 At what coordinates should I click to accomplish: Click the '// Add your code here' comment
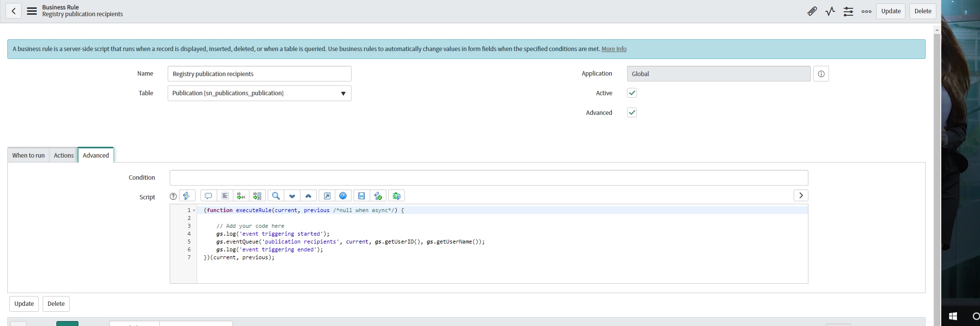click(250, 226)
